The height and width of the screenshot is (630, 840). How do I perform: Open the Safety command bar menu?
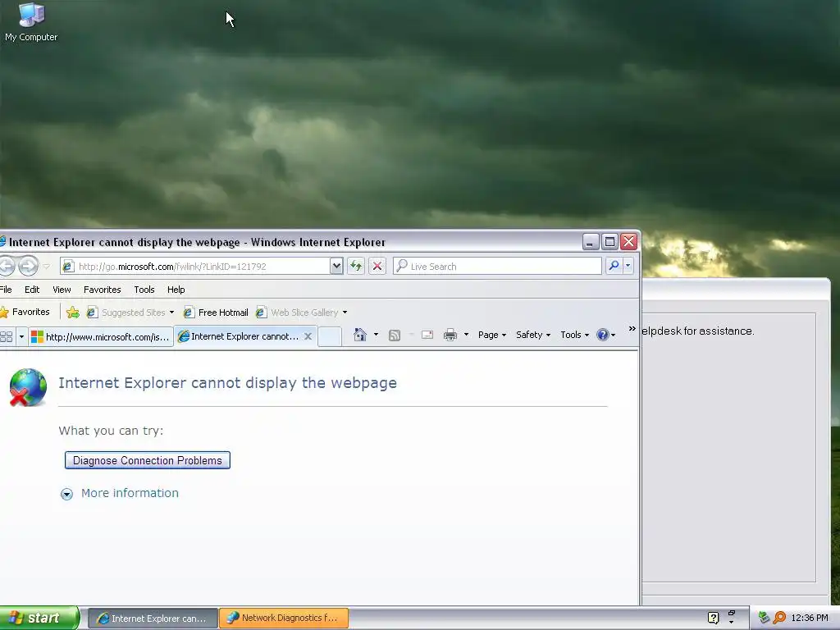[533, 335]
